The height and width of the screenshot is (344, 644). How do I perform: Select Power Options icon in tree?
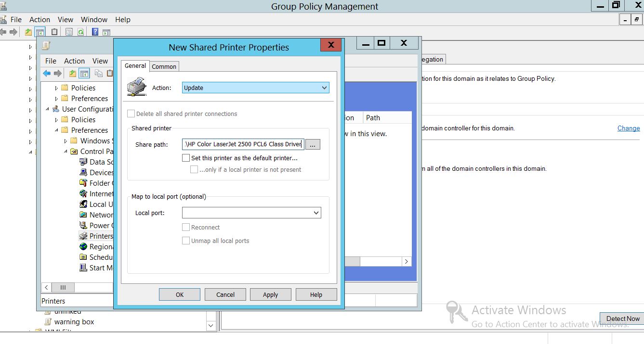pyautogui.click(x=83, y=226)
